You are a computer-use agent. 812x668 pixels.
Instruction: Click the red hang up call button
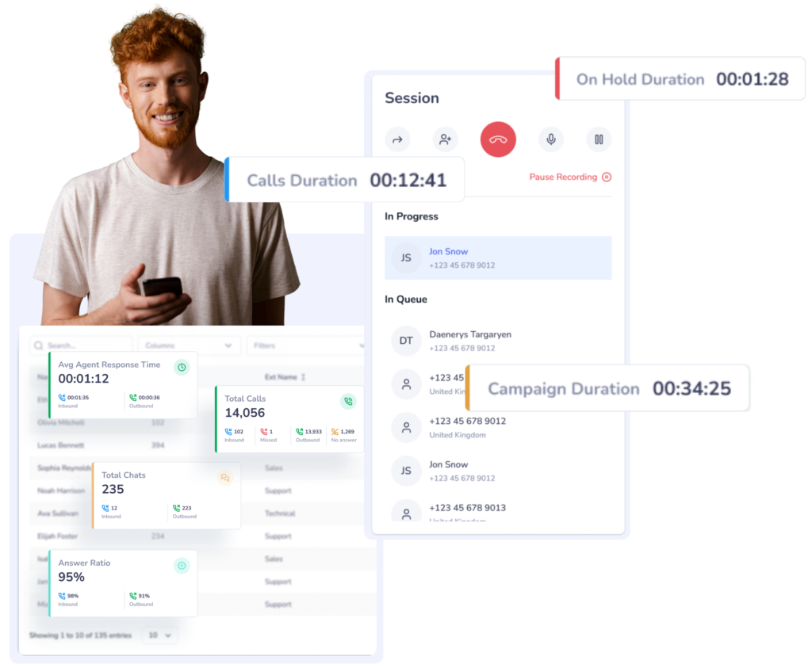coord(498,139)
